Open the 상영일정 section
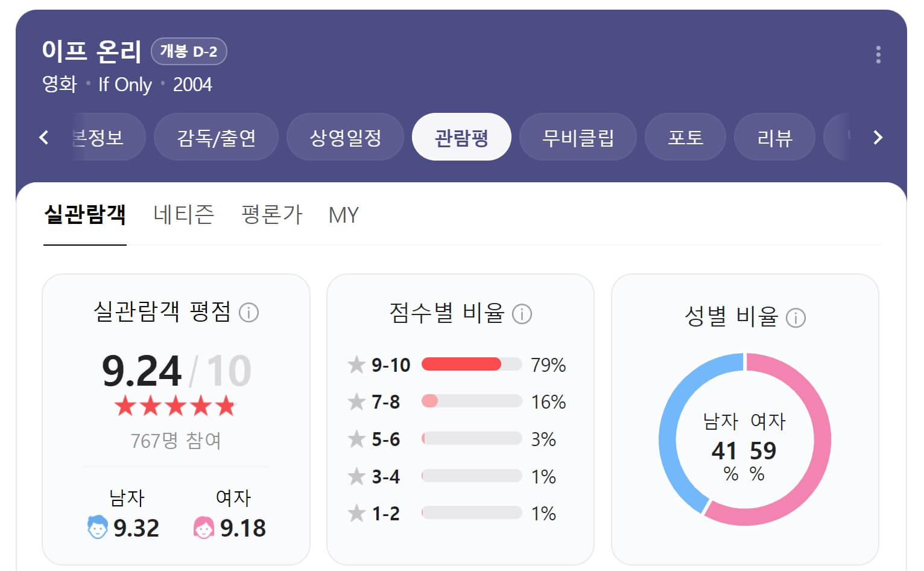 point(344,138)
